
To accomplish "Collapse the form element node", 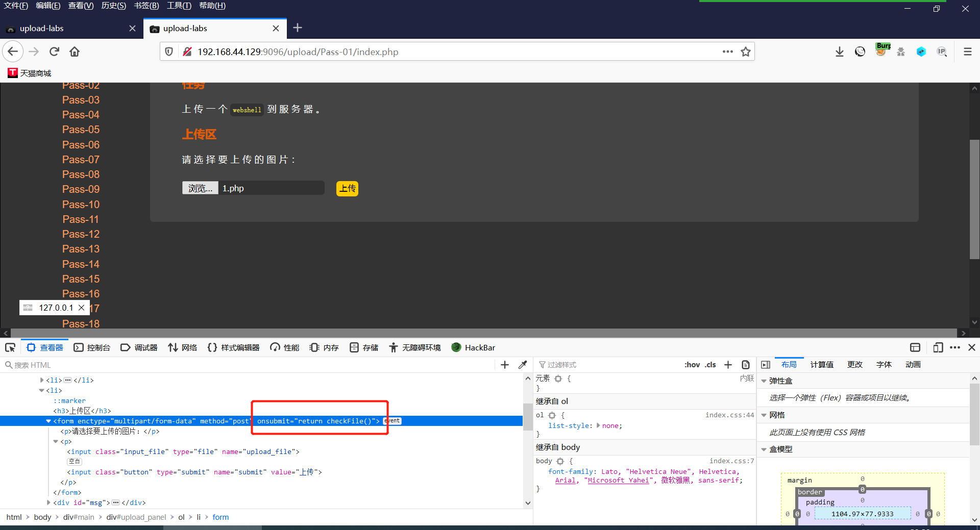I will [x=48, y=421].
